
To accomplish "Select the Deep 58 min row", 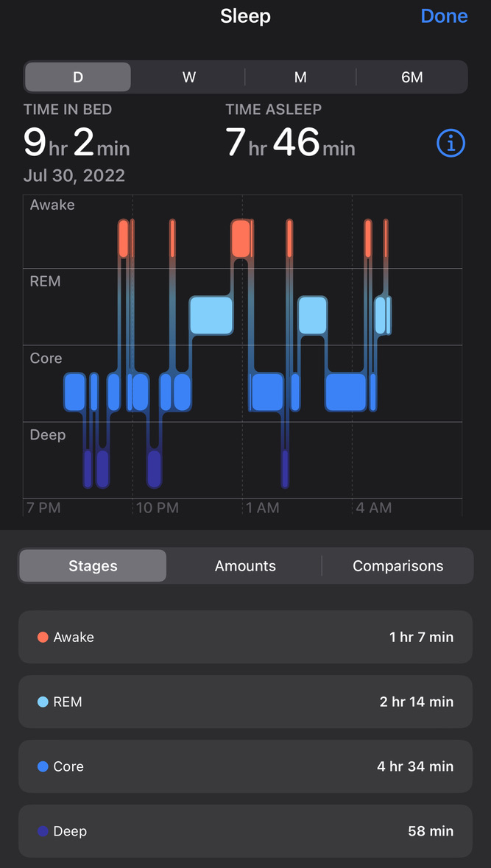I will 245,831.
